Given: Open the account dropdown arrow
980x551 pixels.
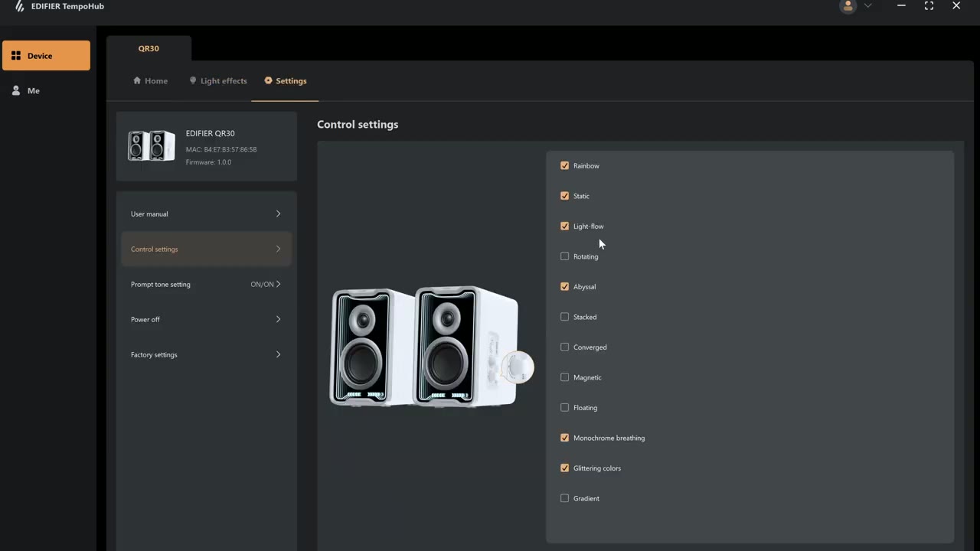Looking at the screenshot, I should tap(868, 6).
